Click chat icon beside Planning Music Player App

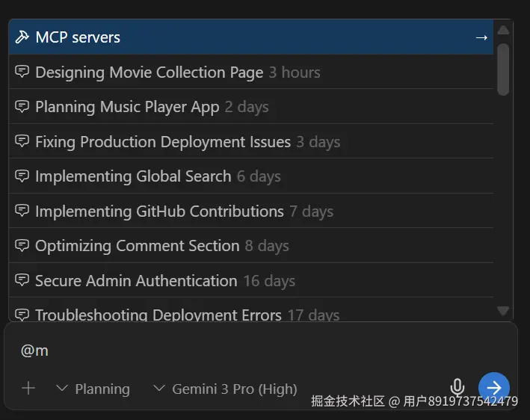pos(22,107)
